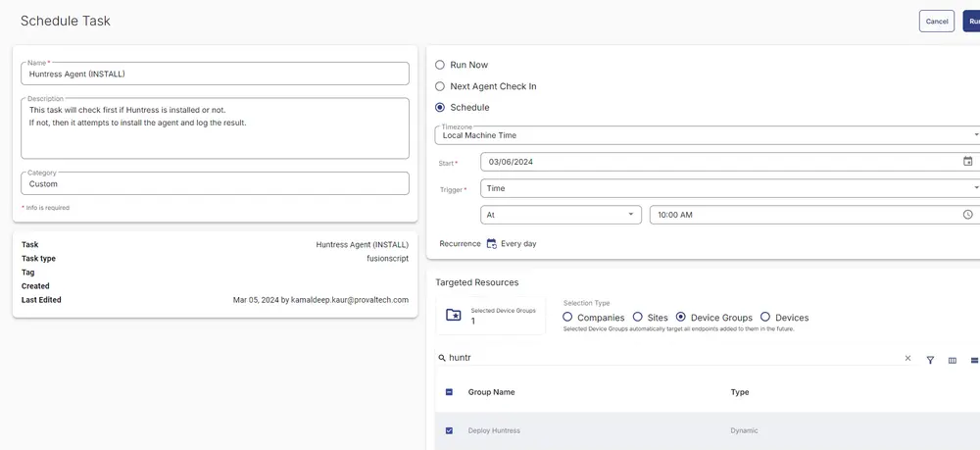
Task: Click the Dynamic type cell
Action: (x=744, y=430)
